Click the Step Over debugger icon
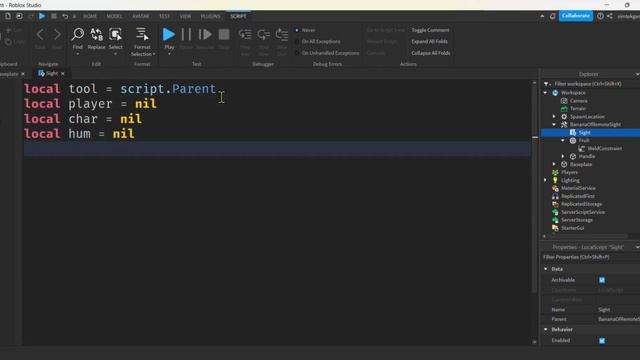This screenshot has height=360, width=640. (263, 34)
